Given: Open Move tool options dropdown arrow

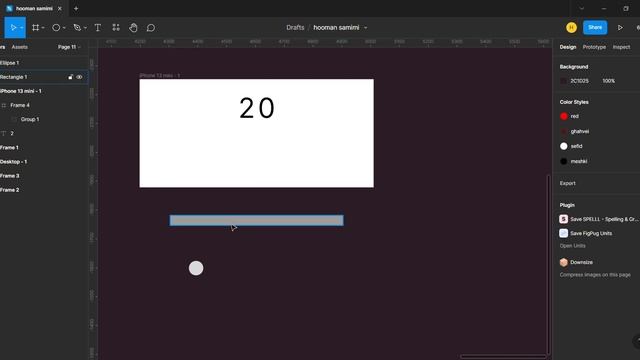Looking at the screenshot, I should coord(22,28).
